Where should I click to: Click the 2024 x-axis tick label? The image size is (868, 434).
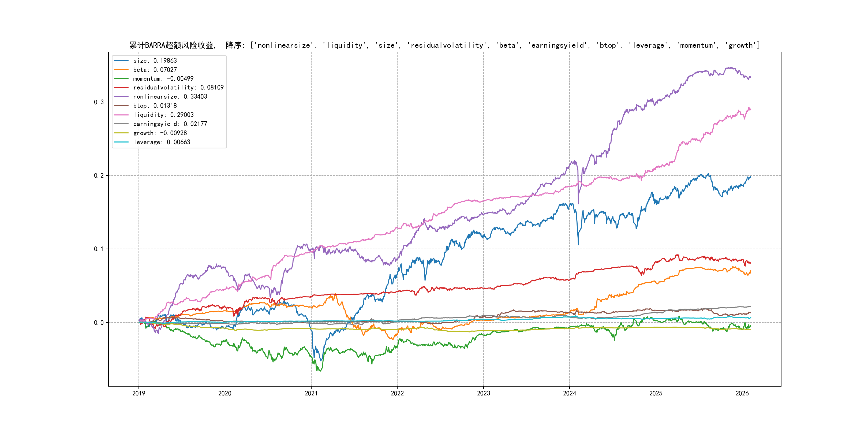pyautogui.click(x=570, y=393)
